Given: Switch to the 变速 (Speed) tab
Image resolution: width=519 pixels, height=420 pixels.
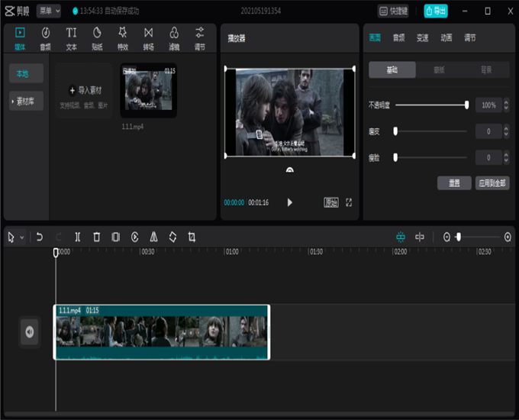Looking at the screenshot, I should (x=422, y=37).
